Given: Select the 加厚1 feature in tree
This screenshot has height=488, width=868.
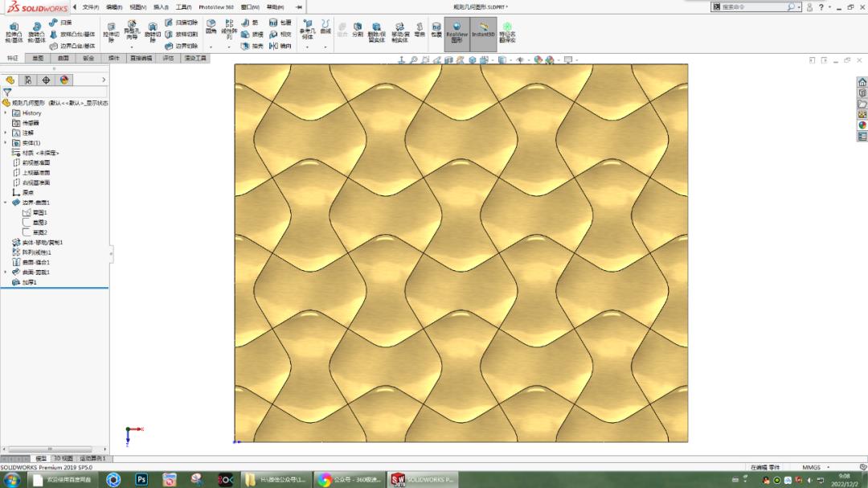Looking at the screenshot, I should click(29, 282).
